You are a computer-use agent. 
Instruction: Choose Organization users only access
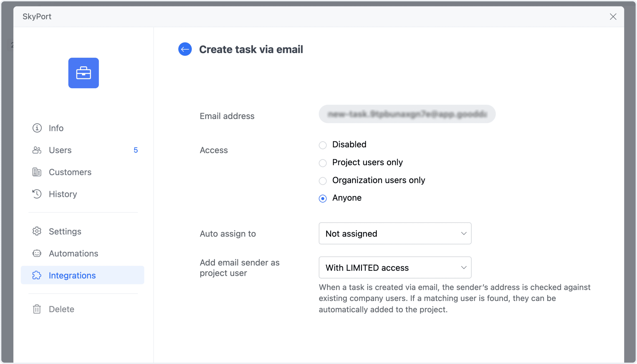[323, 181]
